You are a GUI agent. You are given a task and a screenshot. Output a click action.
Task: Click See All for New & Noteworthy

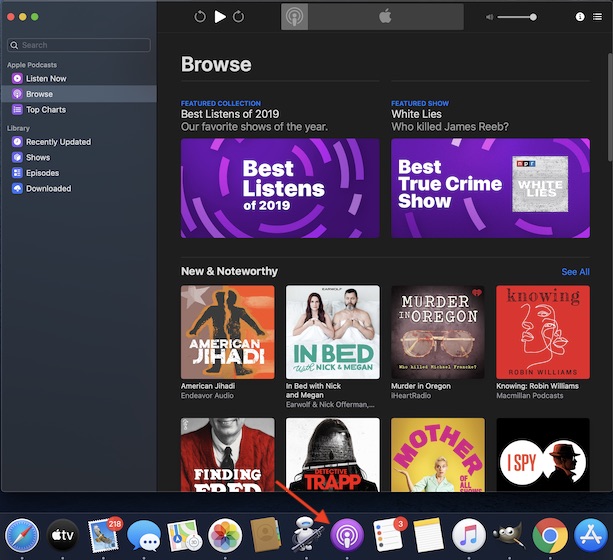pyautogui.click(x=575, y=271)
